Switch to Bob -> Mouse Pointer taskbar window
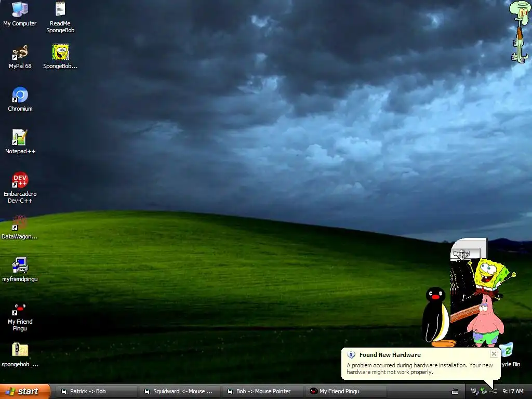The image size is (532, 399). 262,391
